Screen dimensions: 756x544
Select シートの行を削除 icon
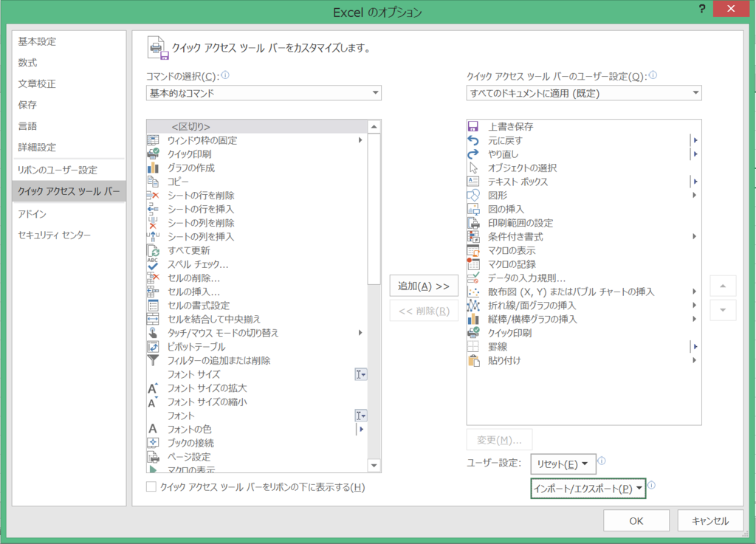point(153,195)
